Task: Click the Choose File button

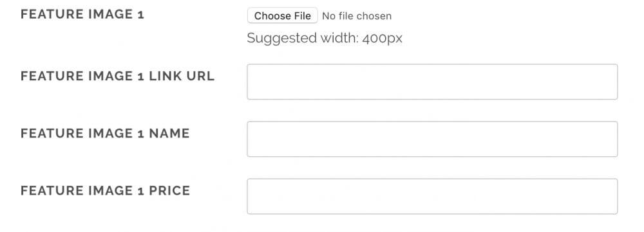Action: point(282,15)
